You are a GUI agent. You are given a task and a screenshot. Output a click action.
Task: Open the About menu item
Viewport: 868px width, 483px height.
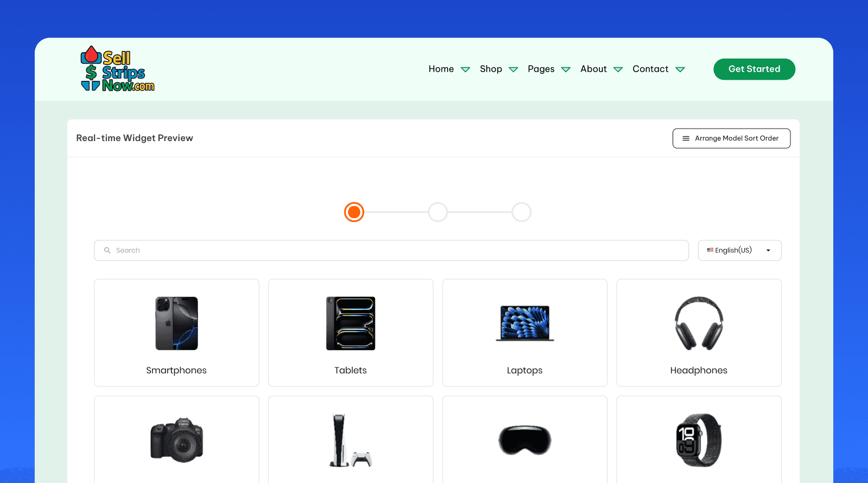593,69
